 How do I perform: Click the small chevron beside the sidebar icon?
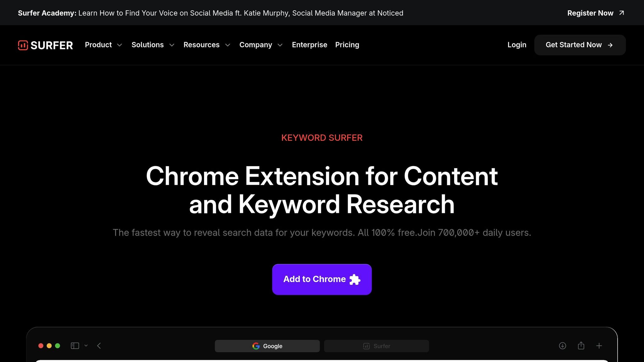click(x=86, y=346)
